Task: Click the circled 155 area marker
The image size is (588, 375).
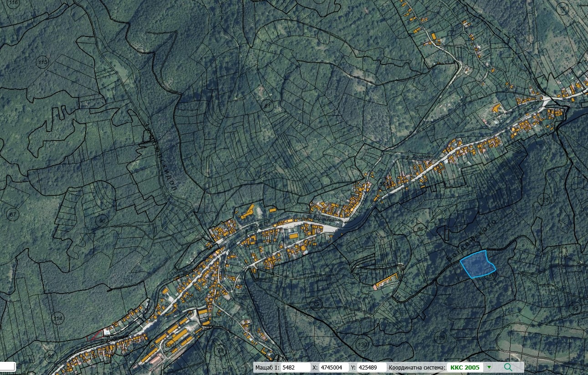Action: tap(543, 199)
